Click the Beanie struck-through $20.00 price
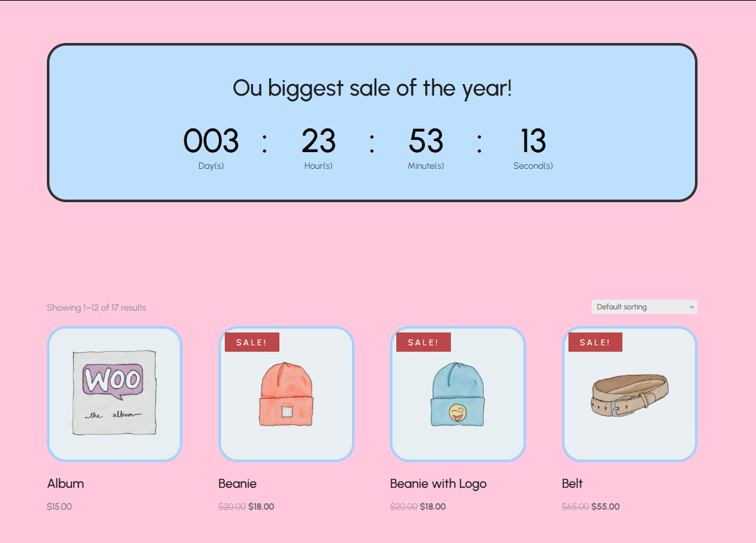756x543 pixels. pos(232,506)
